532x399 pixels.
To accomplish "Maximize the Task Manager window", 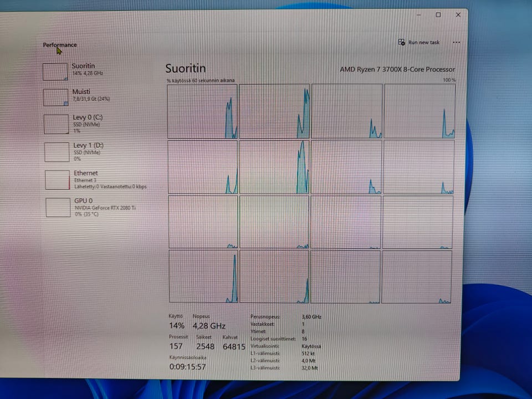I will click(438, 15).
